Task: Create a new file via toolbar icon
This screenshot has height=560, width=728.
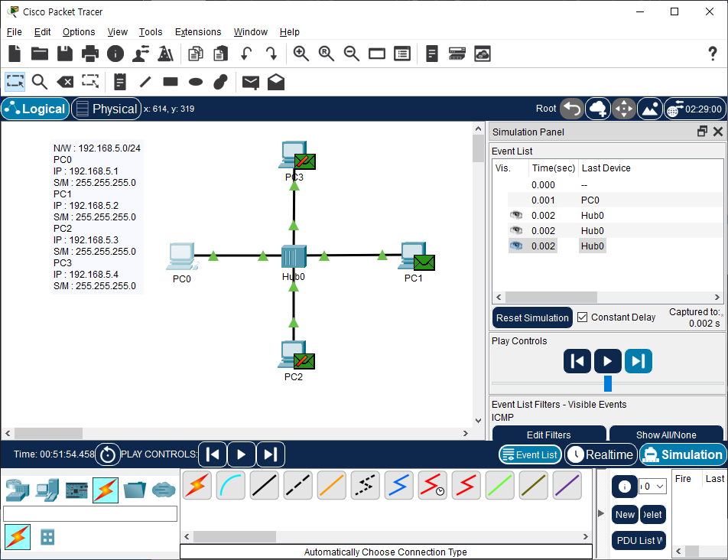Action: (x=15, y=54)
